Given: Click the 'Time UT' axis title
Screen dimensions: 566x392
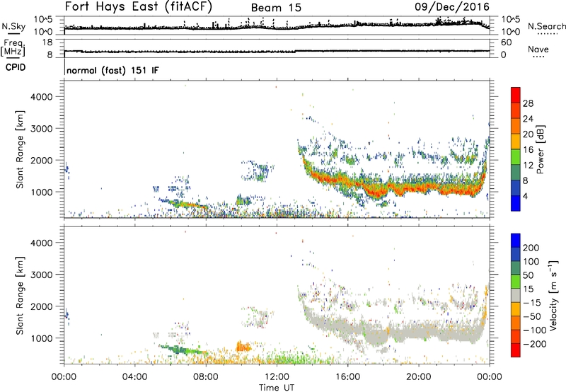Looking at the screenshot, I should (277, 388).
